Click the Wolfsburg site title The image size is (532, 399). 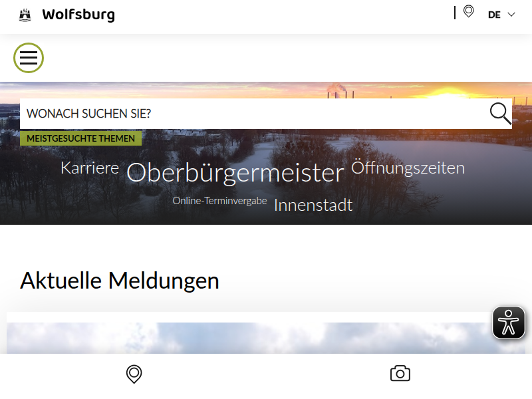point(78,15)
